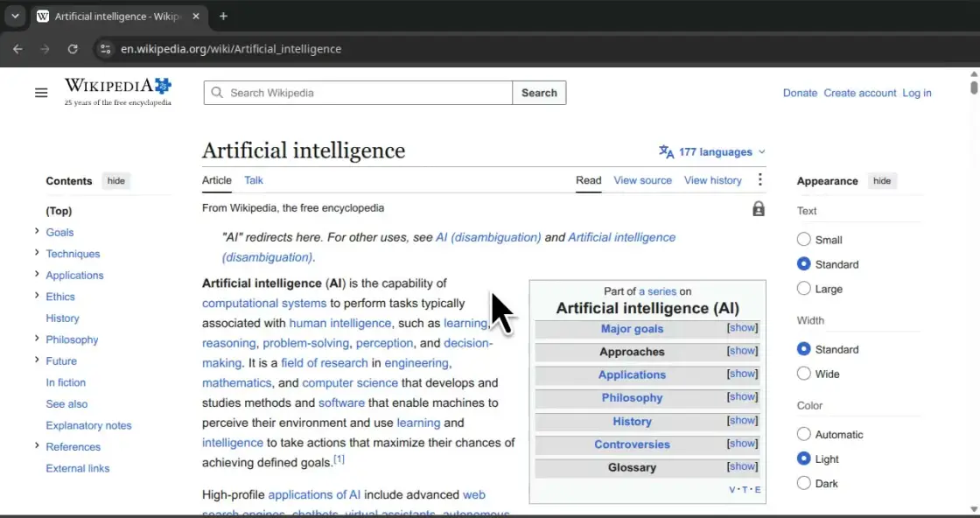Show the Major goals series section

[743, 328]
